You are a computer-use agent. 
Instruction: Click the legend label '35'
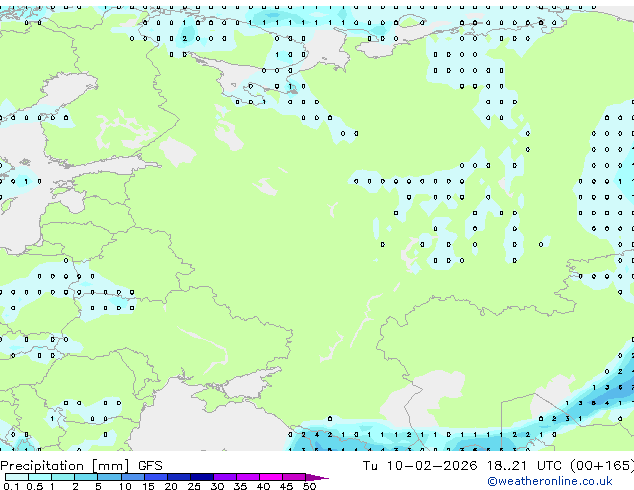tap(240, 486)
